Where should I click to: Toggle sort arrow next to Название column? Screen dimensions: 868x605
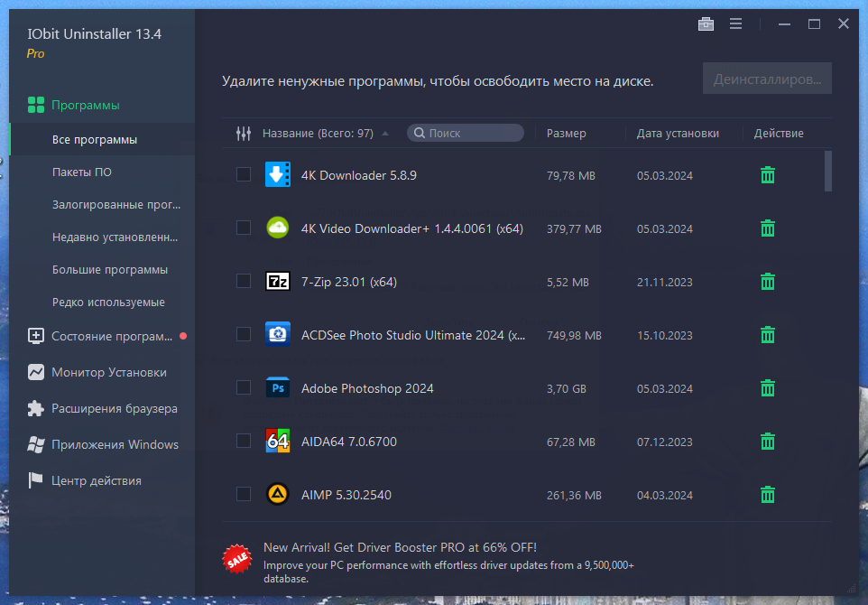pyautogui.click(x=385, y=134)
